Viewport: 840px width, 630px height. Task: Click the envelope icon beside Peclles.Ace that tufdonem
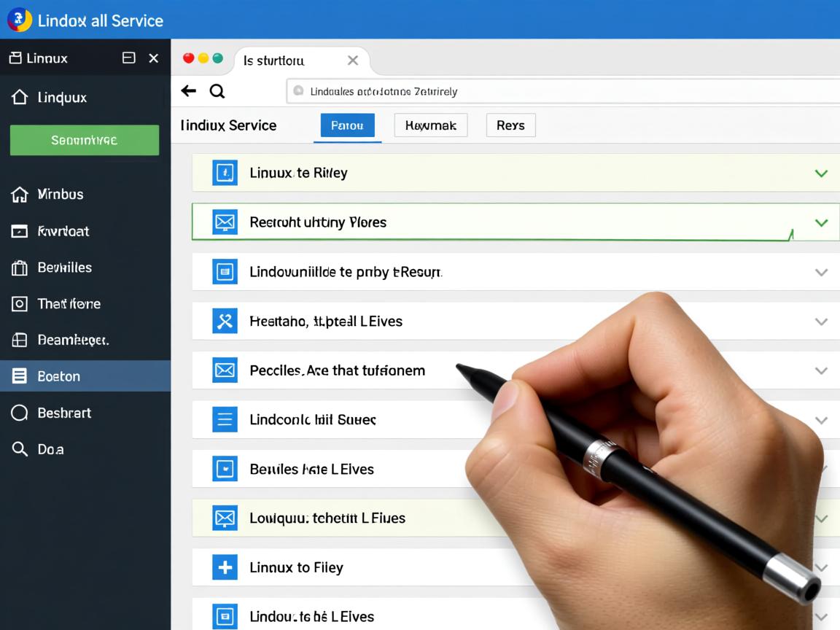[x=225, y=370]
